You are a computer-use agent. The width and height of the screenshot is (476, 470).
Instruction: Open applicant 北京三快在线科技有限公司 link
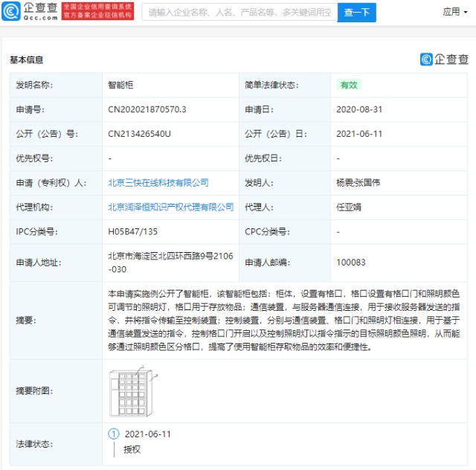point(158,183)
